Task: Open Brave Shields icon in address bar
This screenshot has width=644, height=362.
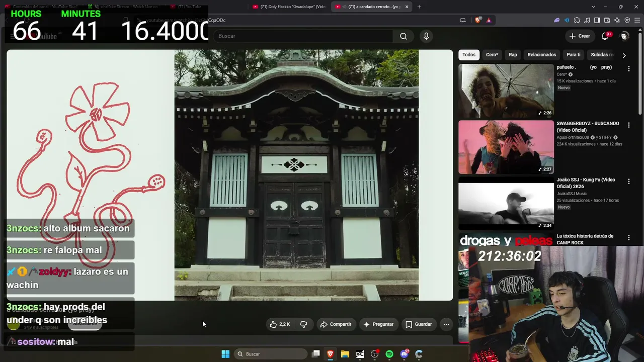Action: [x=477, y=20]
